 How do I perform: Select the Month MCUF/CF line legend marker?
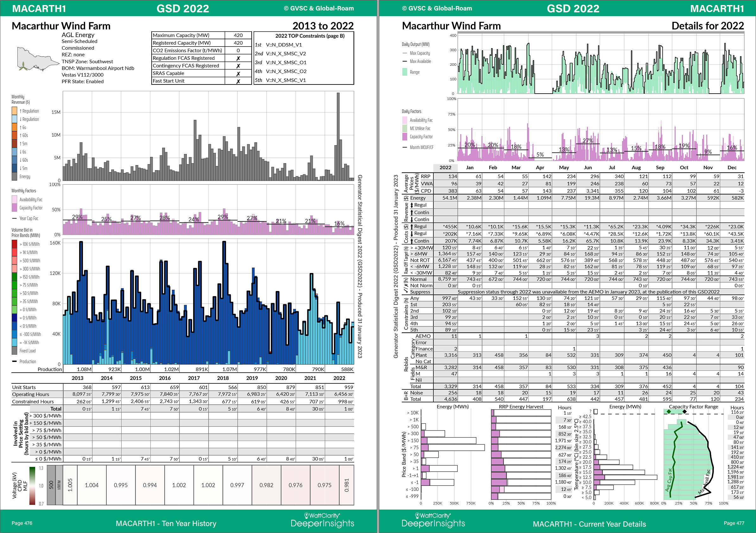coord(405,147)
